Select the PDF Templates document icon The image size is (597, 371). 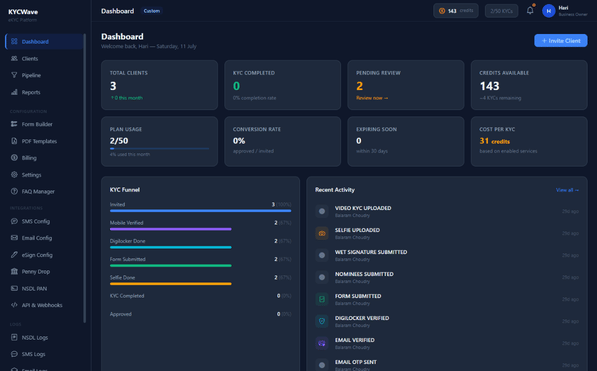point(14,141)
